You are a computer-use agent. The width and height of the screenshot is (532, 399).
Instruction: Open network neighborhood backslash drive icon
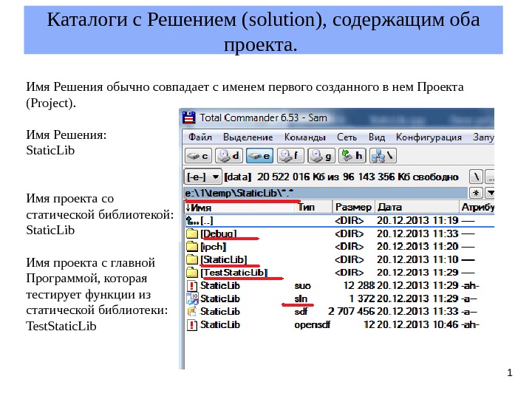coord(383,156)
